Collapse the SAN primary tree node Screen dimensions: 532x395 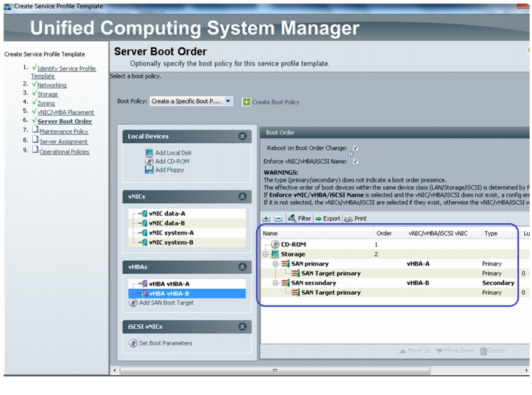point(275,264)
